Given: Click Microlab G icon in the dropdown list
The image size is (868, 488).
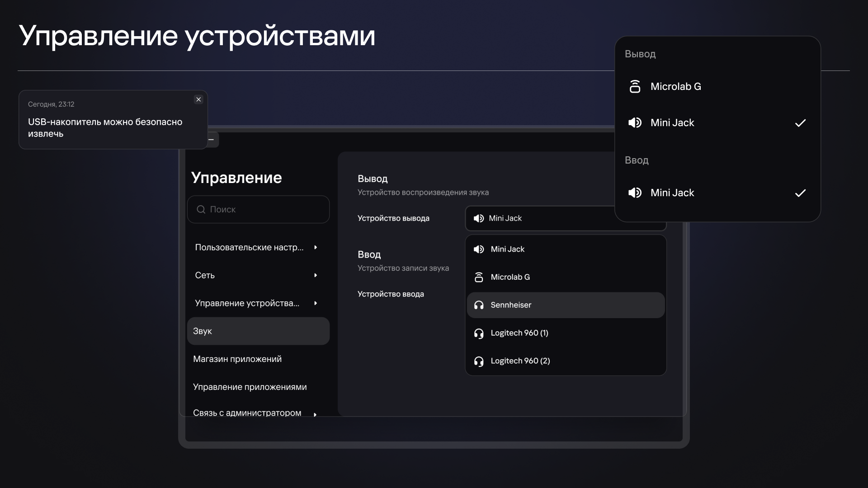Looking at the screenshot, I should pyautogui.click(x=479, y=277).
